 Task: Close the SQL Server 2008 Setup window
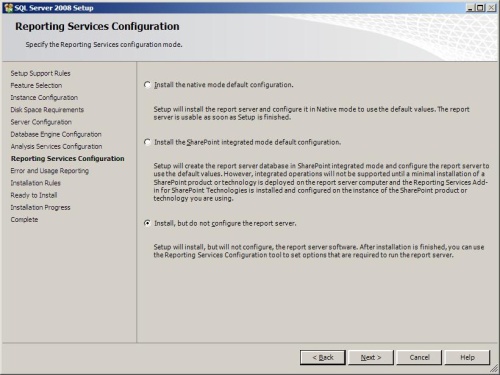coord(491,7)
